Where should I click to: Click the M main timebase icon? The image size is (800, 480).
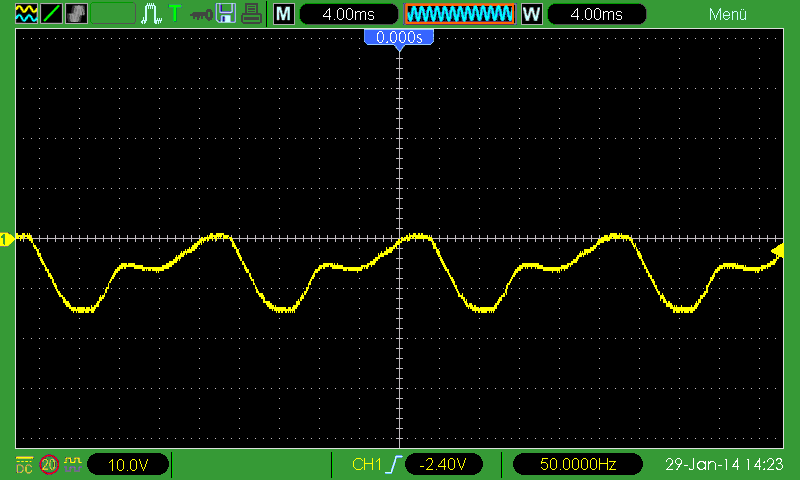[x=284, y=14]
